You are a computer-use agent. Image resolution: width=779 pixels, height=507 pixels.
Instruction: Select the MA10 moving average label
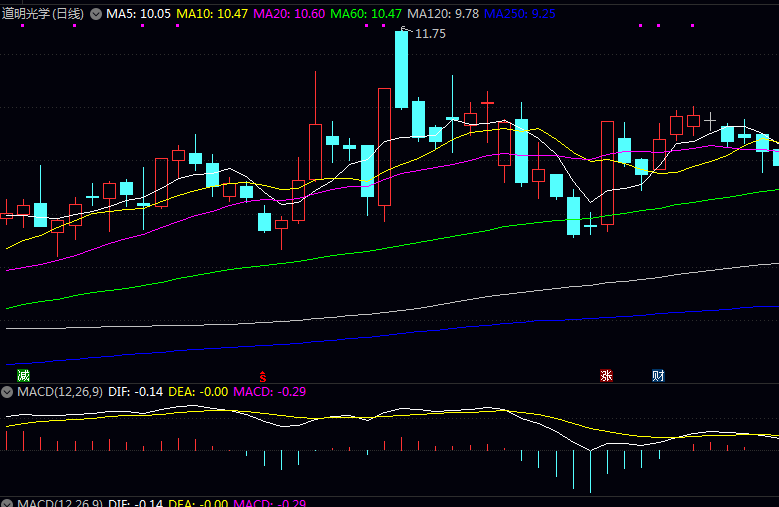212,14
